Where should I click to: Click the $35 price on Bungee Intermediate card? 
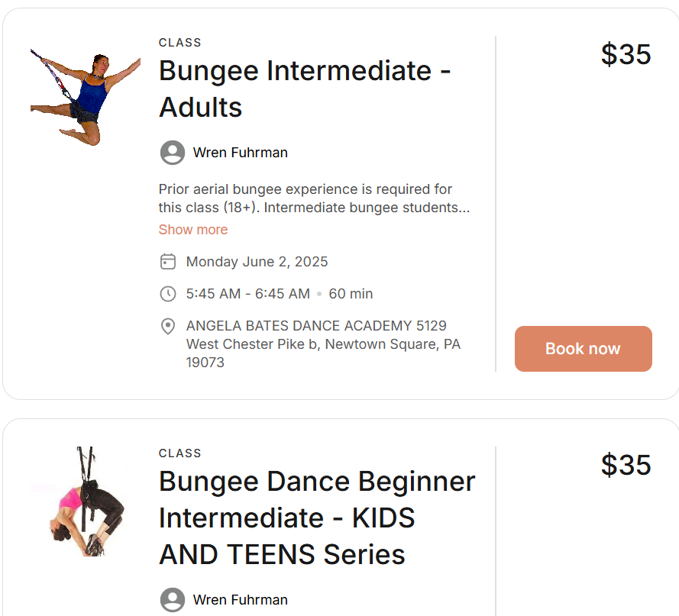[626, 54]
